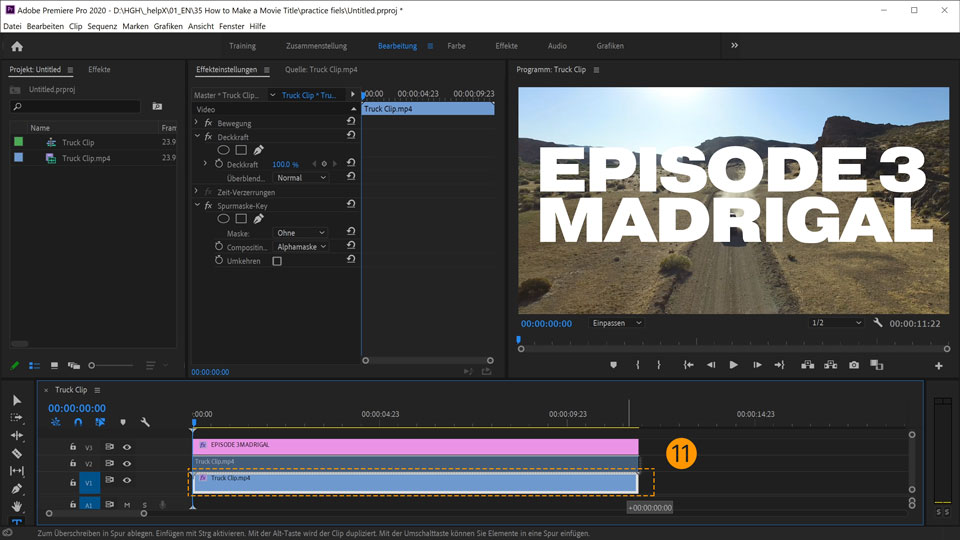Switch to the Farbe workspace tab
The height and width of the screenshot is (540, 960).
(x=456, y=46)
